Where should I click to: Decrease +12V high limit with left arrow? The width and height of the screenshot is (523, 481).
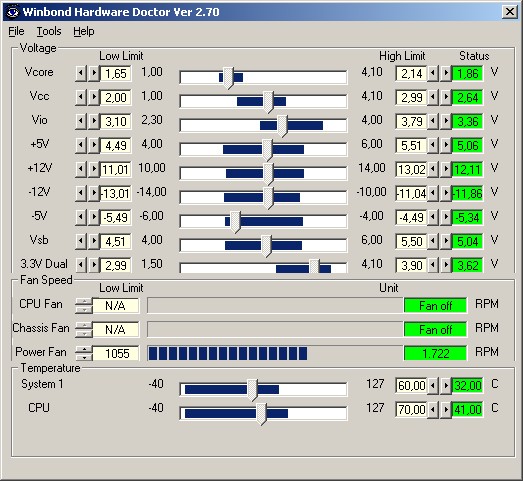[433, 169]
